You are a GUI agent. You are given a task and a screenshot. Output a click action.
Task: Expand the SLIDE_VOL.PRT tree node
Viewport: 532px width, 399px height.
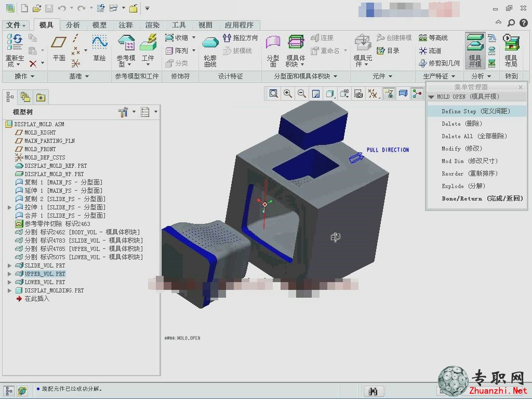click(9, 265)
